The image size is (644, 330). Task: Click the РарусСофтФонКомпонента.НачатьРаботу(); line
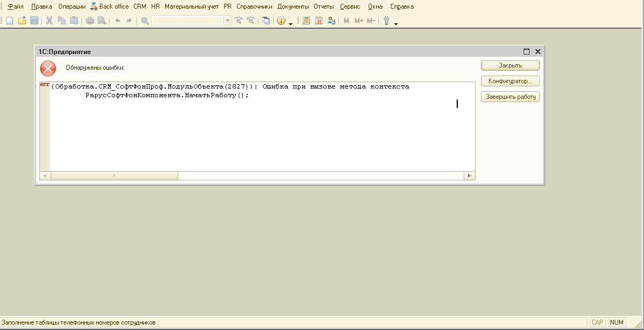pos(167,95)
